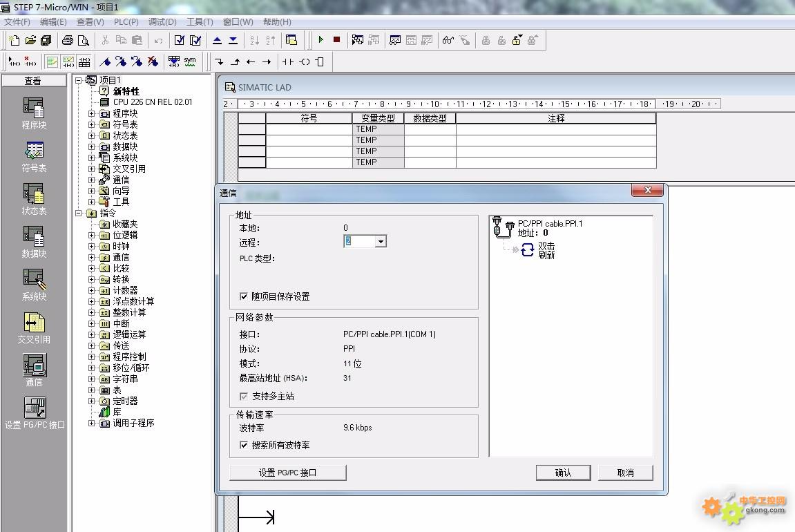Select the CPU 226 CN REL 02.01 tree item
Viewport: 795px width, 532px height.
(x=153, y=102)
